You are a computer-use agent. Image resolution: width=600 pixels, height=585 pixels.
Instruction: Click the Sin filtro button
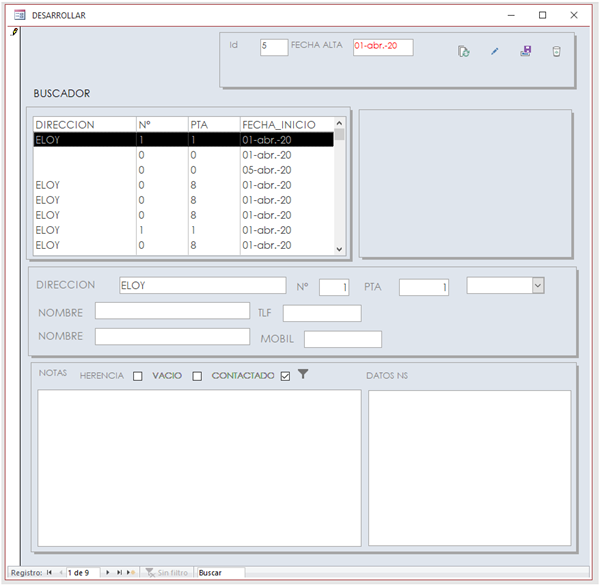coord(166,573)
